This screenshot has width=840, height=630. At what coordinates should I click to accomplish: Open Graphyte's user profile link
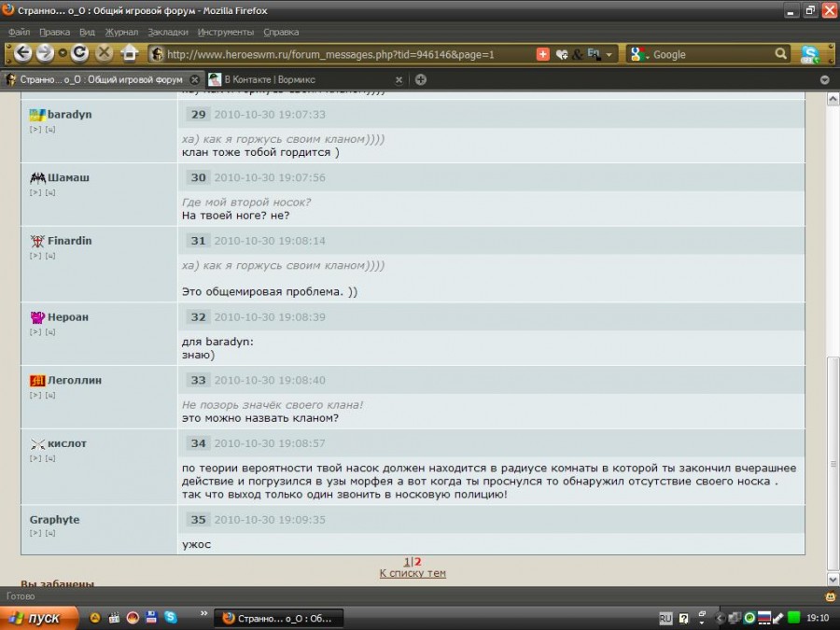coord(55,520)
